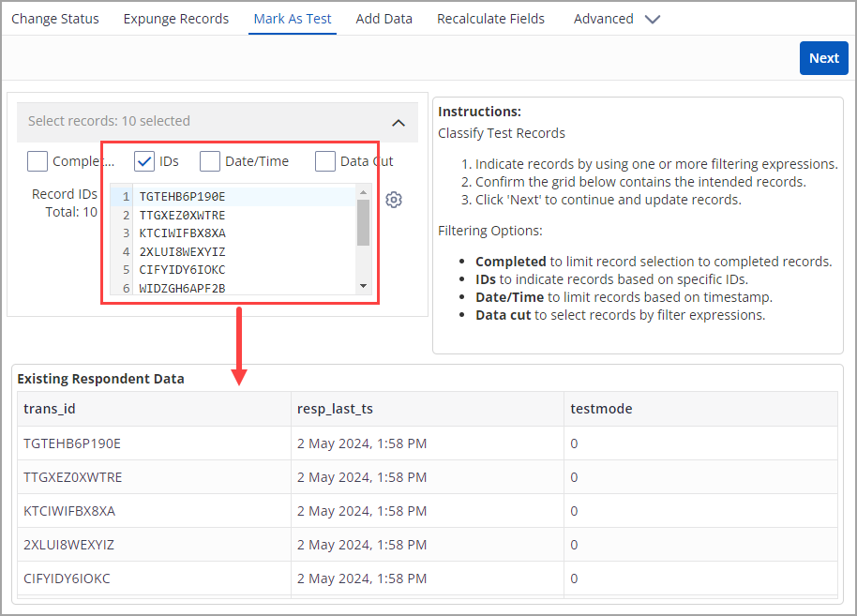The width and height of the screenshot is (857, 616).
Task: Click the 'Existing Respondent Data' heading
Action: pyautogui.click(x=100, y=379)
